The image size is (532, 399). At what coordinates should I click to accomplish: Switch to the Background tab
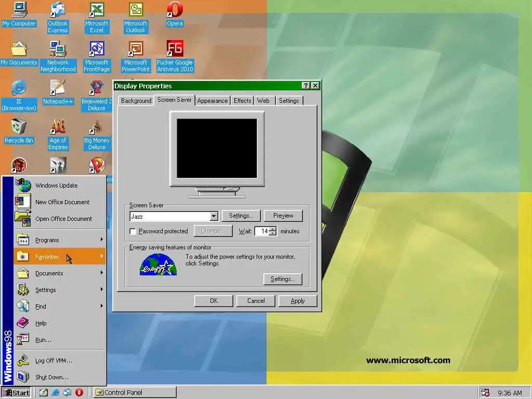(x=136, y=101)
